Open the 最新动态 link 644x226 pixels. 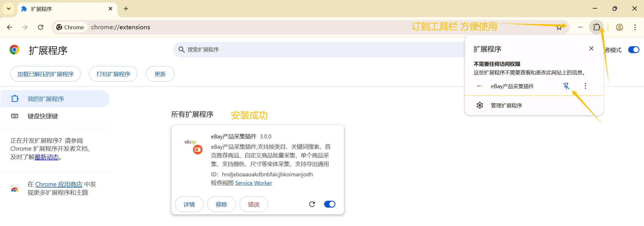tap(47, 157)
